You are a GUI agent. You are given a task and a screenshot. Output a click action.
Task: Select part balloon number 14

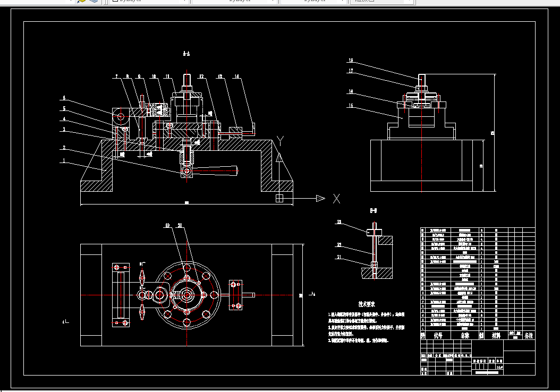coord(236,76)
